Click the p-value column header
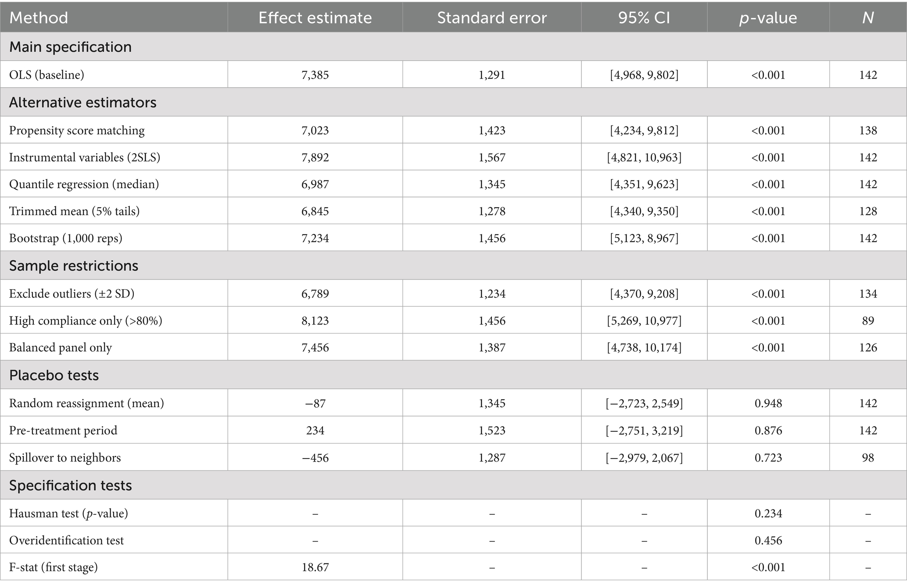The width and height of the screenshot is (907, 588). click(x=768, y=18)
